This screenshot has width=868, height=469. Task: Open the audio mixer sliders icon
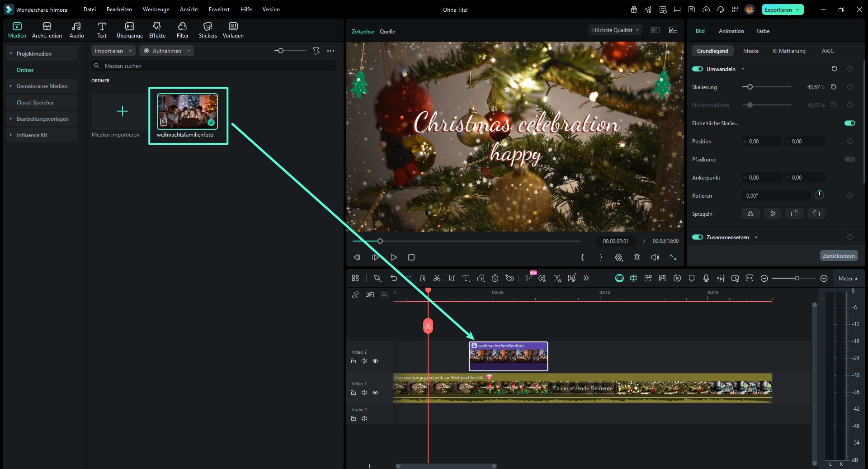coord(721,278)
